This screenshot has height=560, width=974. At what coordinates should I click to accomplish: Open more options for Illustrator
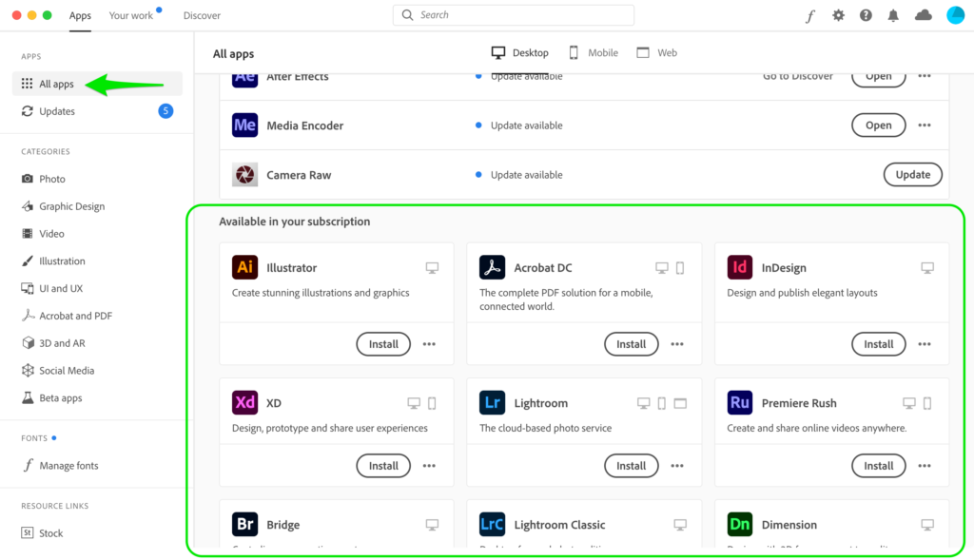(429, 344)
